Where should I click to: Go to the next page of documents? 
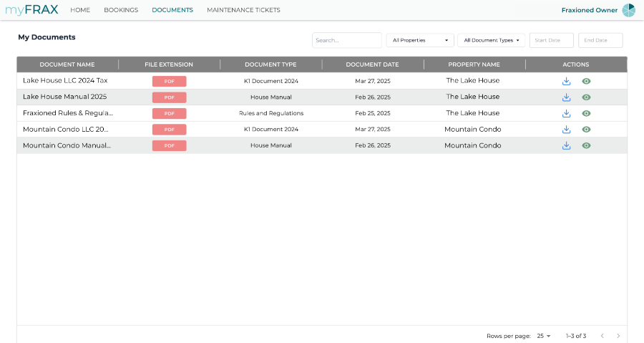tap(618, 336)
